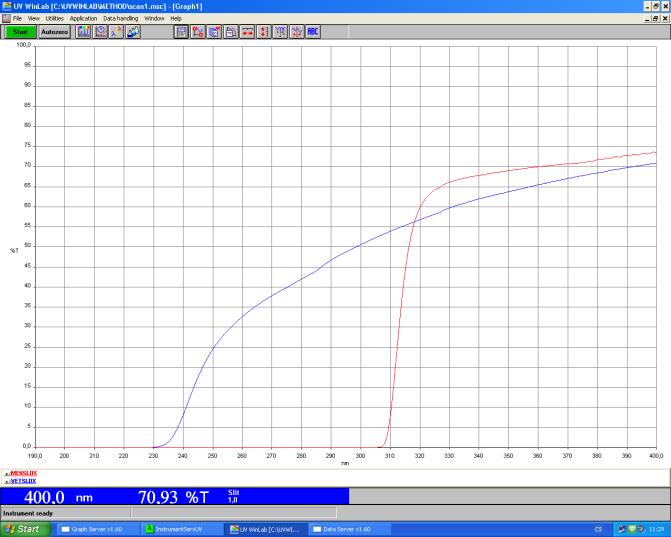
Task: Click the clock-style time drive toolbar icon
Action: (100, 32)
